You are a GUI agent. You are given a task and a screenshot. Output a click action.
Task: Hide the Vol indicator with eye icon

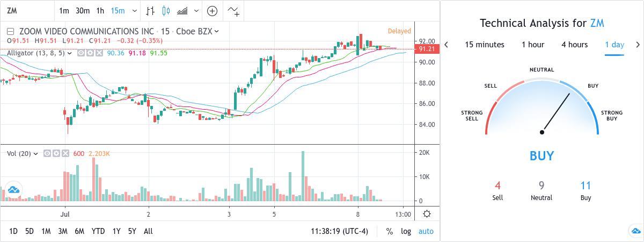tap(47, 153)
